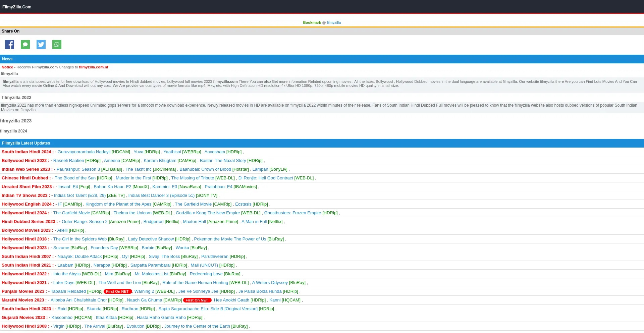Open Godzilla x Kong The New Empire link
The image size is (644, 333).
(208, 213)
